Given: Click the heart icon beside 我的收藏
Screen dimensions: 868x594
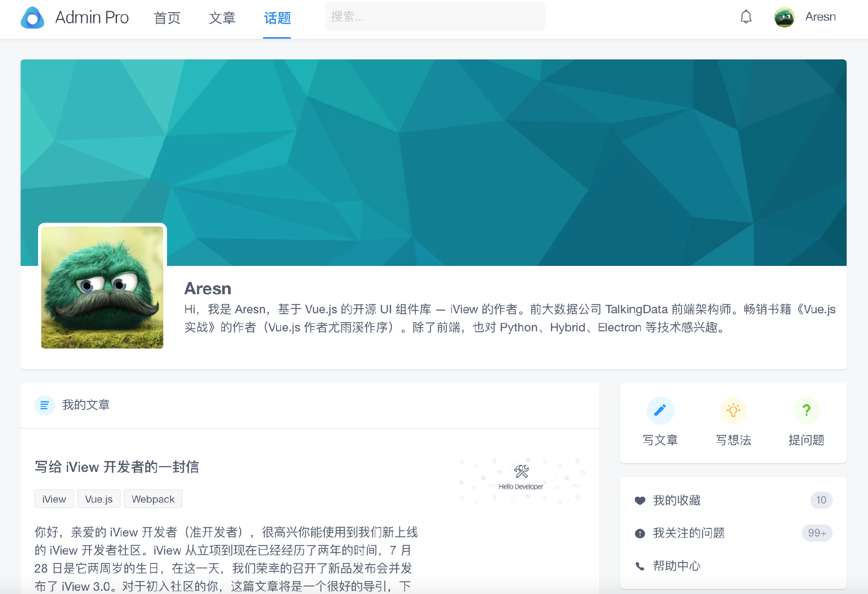Looking at the screenshot, I should [x=640, y=501].
